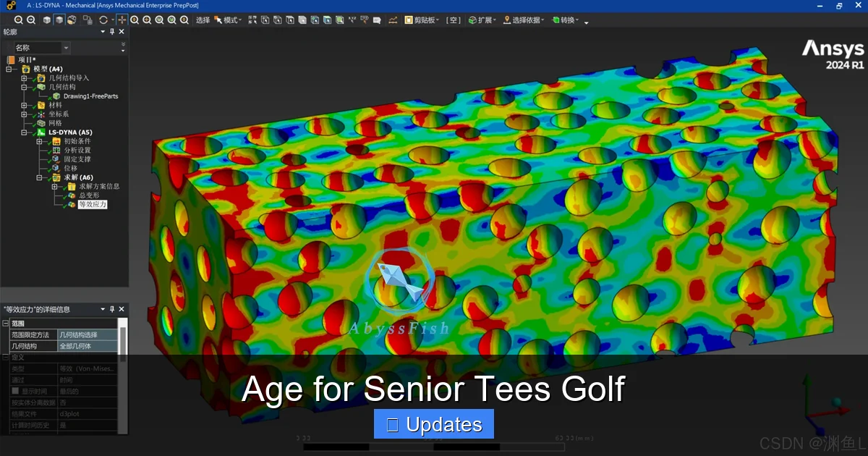Select the rotate view tool icon
This screenshot has height=456, width=868.
[103, 20]
